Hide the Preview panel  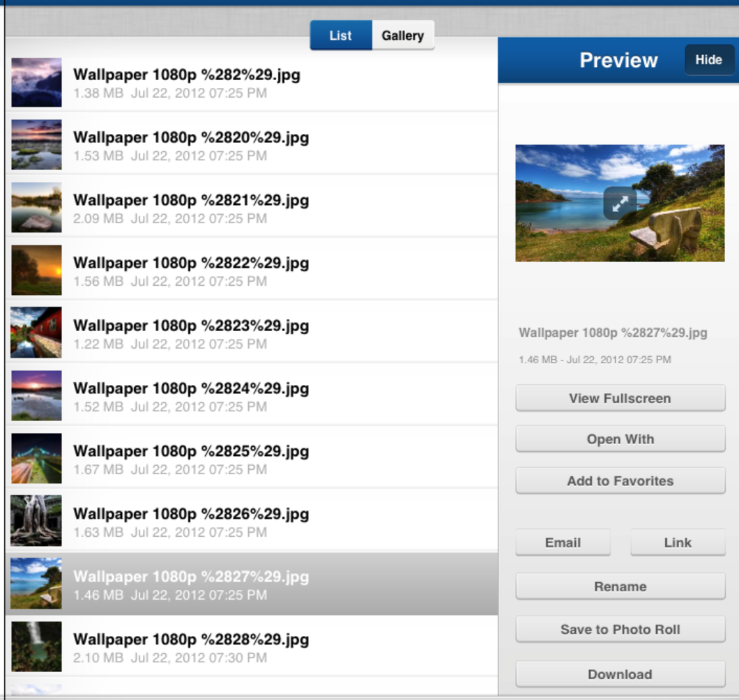pos(709,60)
